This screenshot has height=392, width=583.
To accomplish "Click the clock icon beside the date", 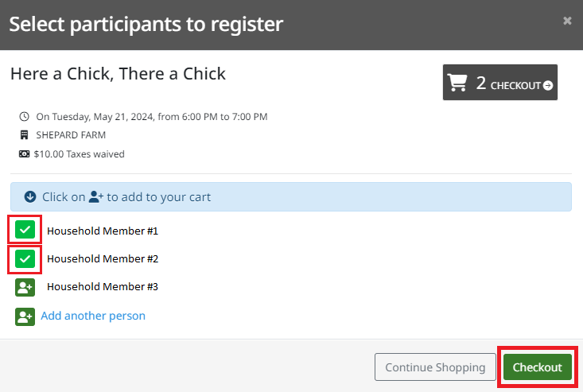I will pos(24,117).
